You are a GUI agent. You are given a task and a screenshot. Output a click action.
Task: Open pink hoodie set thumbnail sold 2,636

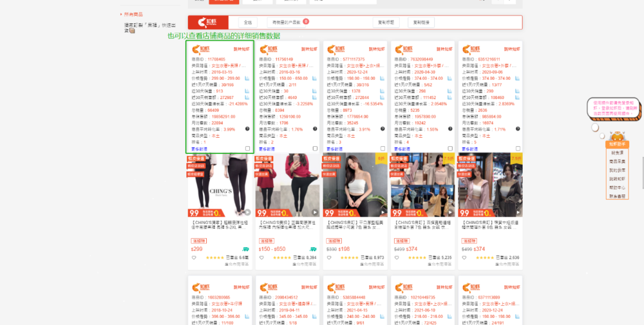coord(490,185)
